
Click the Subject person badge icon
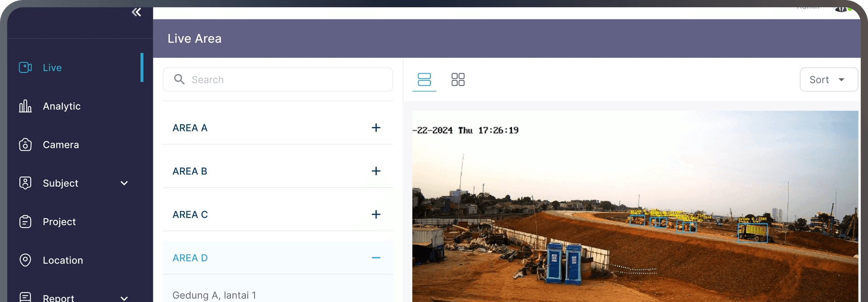(x=25, y=183)
